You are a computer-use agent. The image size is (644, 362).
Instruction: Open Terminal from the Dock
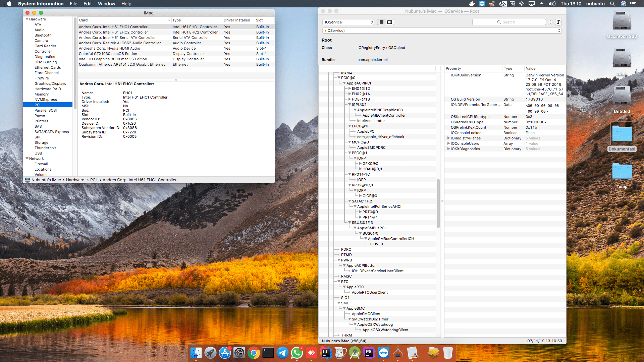268,353
